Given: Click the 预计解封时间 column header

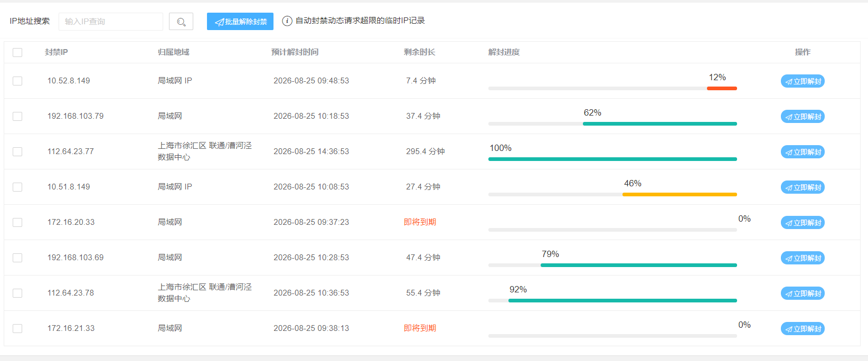Looking at the screenshot, I should click(x=295, y=52).
